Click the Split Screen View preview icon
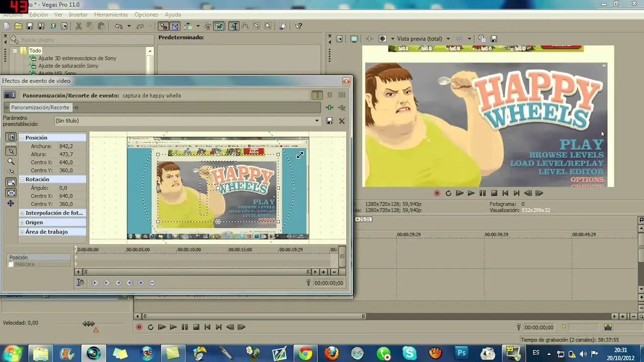 click(x=382, y=39)
